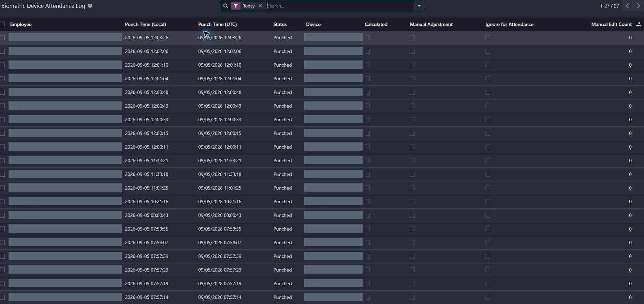Focus the Search... input field

(340, 6)
